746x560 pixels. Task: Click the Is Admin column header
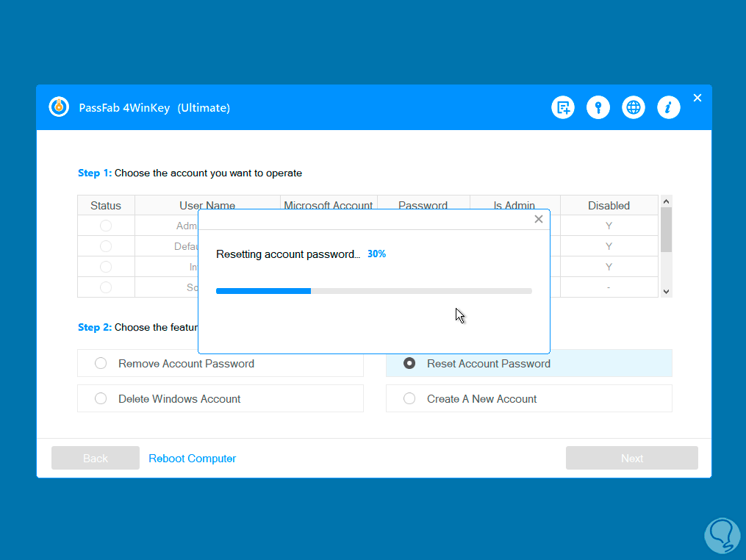point(514,203)
